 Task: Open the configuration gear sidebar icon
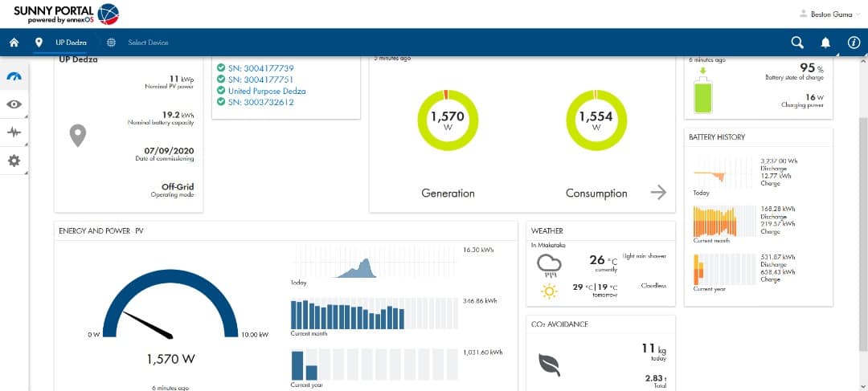(x=14, y=161)
